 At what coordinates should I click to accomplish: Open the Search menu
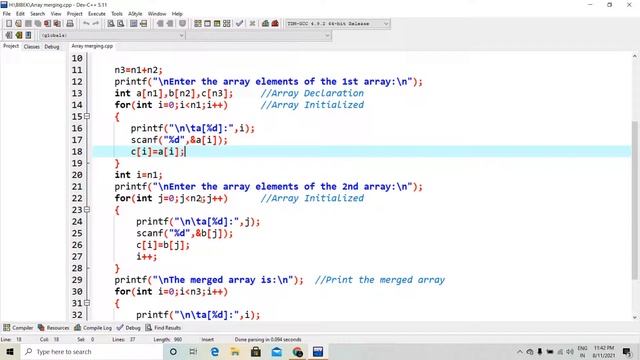(x=38, y=13)
